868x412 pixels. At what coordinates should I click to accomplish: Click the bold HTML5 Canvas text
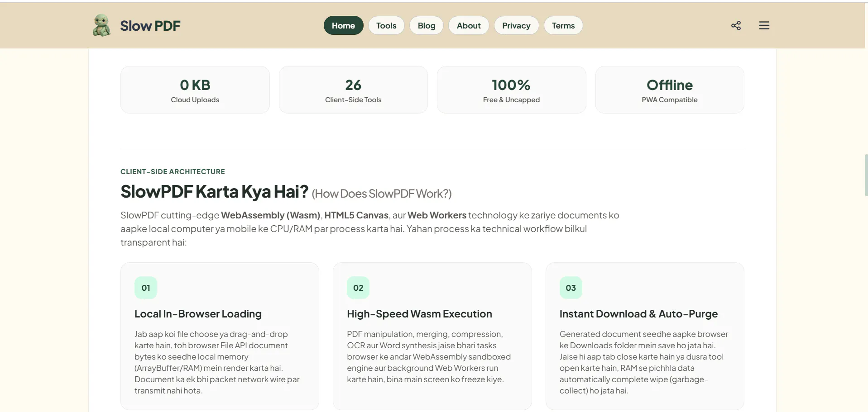356,215
